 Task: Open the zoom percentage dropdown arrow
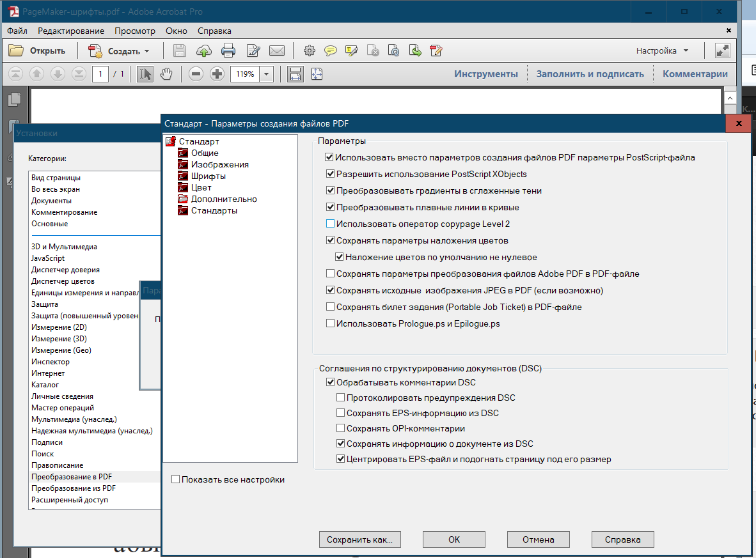coord(266,74)
